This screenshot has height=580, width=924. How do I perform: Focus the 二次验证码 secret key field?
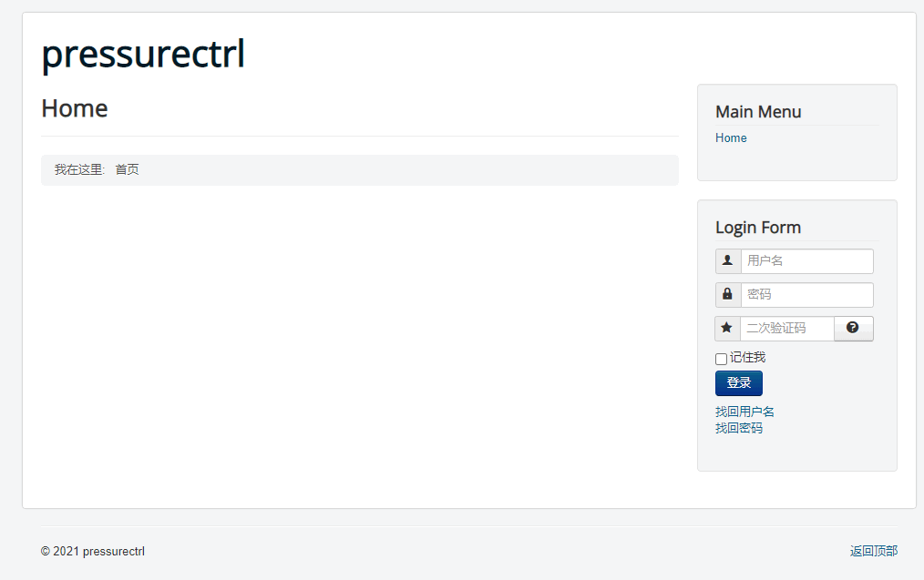coord(786,328)
